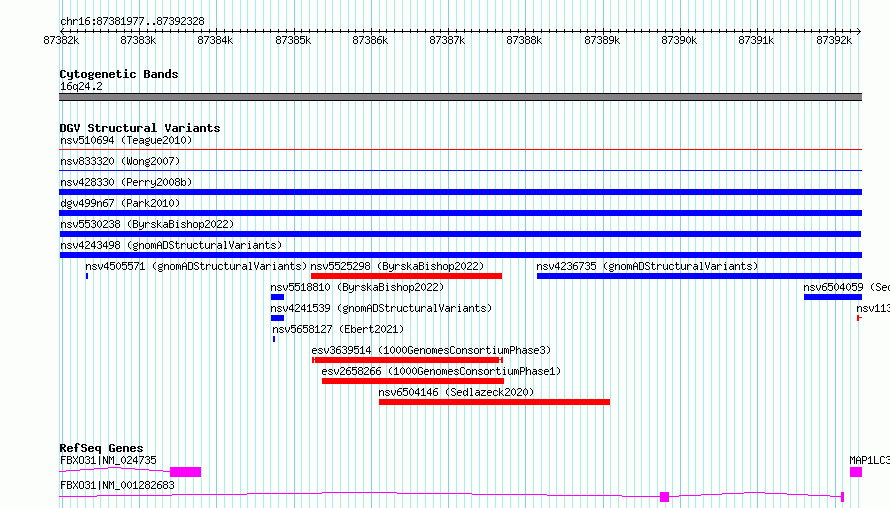Select the 16q24.2 band label

(81, 86)
